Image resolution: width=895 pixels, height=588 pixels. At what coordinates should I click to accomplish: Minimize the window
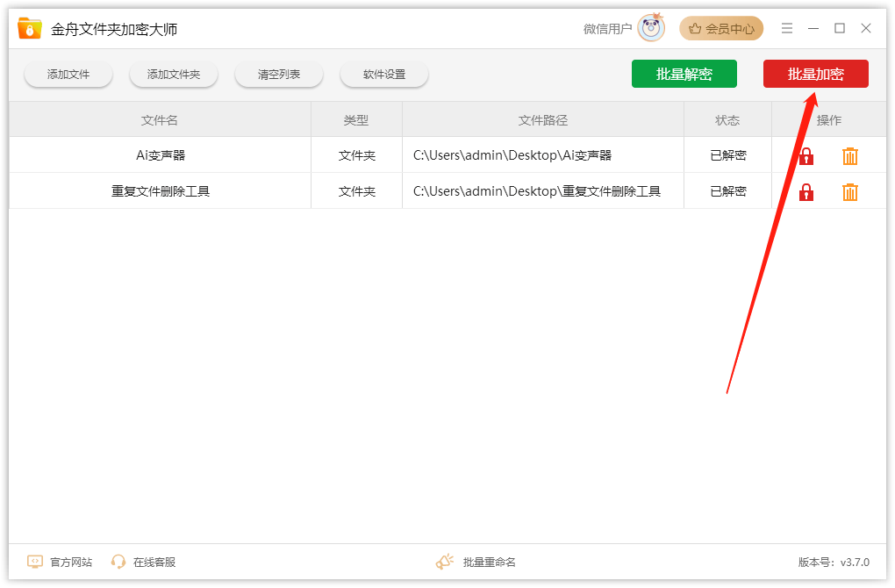(813, 28)
